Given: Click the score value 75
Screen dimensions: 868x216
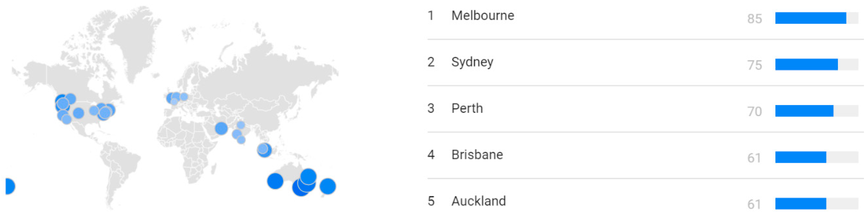Looking at the screenshot, I should [754, 65].
